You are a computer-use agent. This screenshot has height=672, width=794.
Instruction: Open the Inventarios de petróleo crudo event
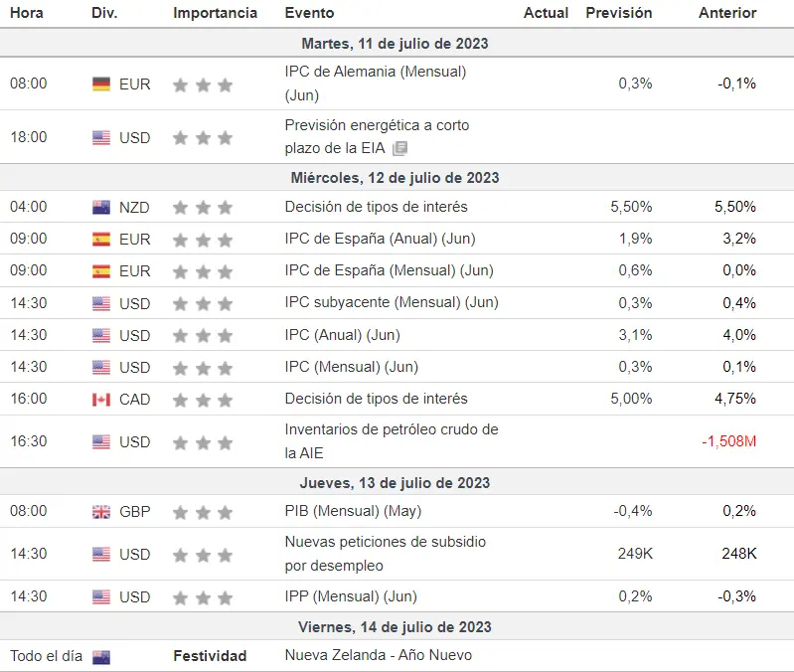(392, 441)
